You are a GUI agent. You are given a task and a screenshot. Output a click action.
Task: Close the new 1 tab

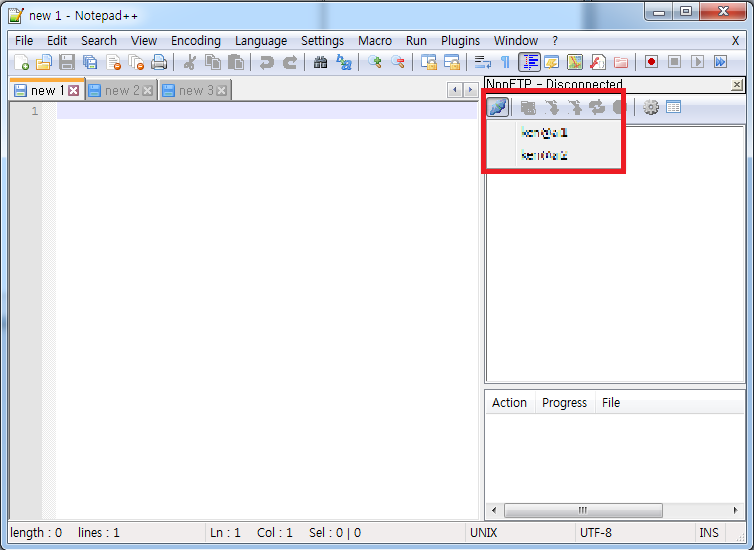pos(73,90)
